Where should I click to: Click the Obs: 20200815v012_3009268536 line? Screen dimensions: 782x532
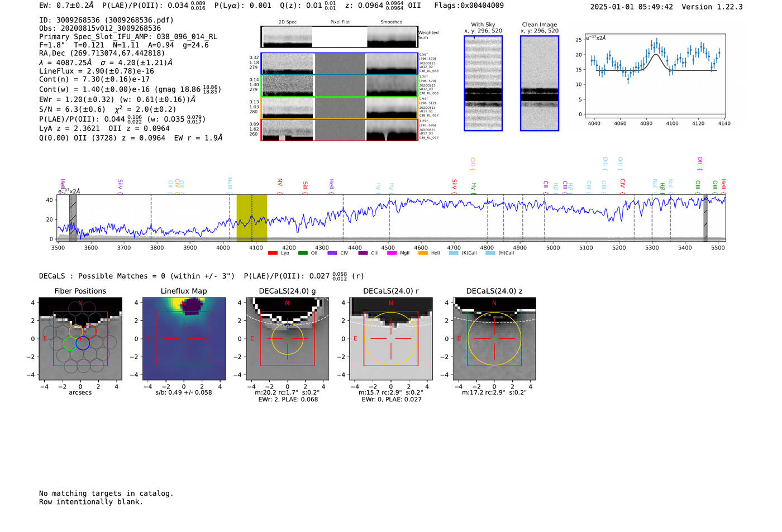point(100,28)
